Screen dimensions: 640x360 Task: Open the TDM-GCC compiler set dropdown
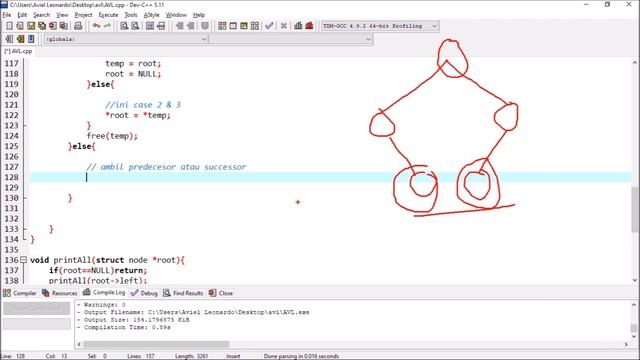click(380, 26)
